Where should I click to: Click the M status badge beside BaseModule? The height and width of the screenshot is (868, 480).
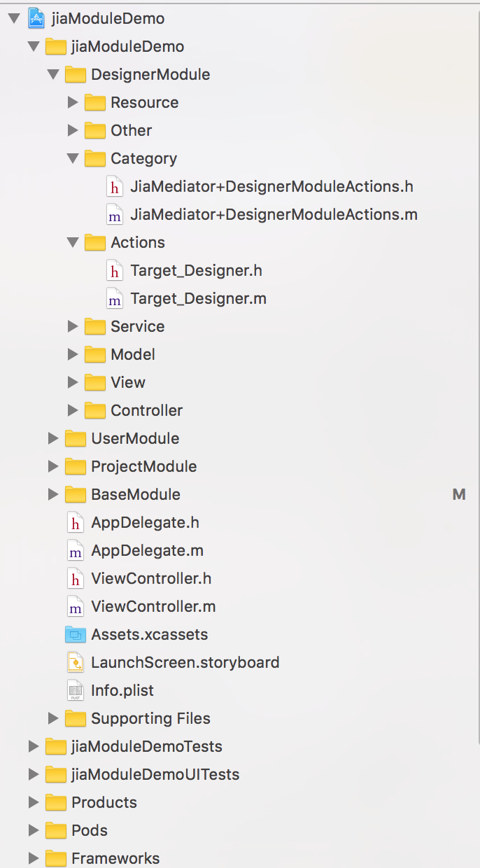point(459,494)
